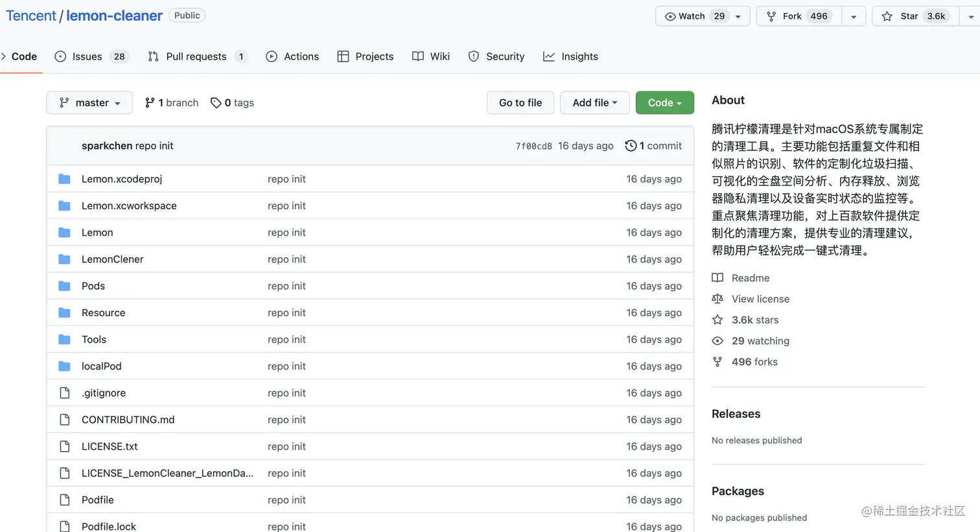Image resolution: width=980 pixels, height=532 pixels.
Task: Click the fork icon beside 496 forks
Action: tap(717, 362)
